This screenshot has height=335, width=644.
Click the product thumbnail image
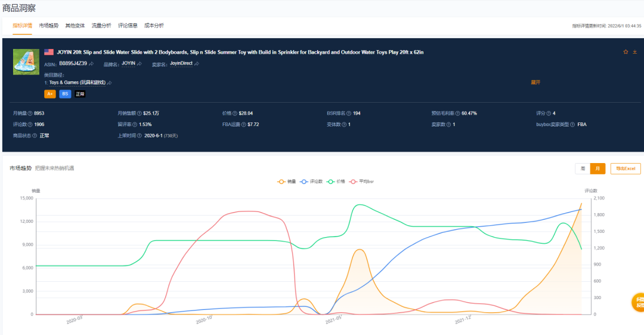pos(26,62)
